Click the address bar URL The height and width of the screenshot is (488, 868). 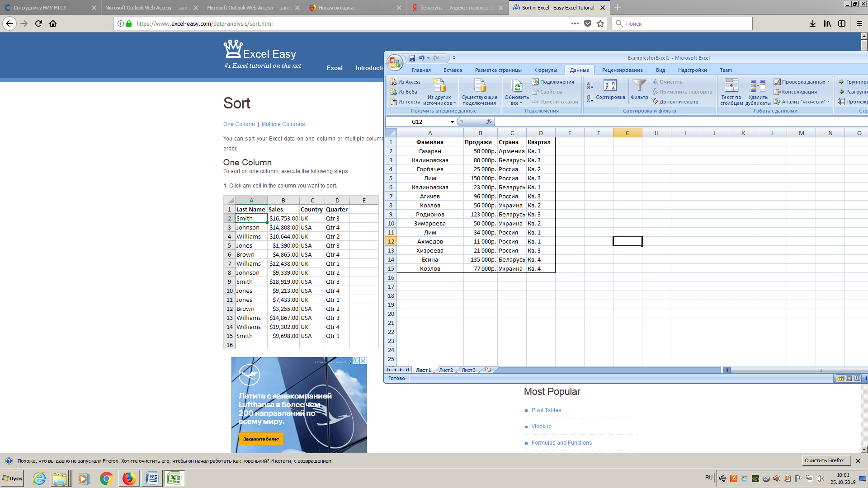204,23
